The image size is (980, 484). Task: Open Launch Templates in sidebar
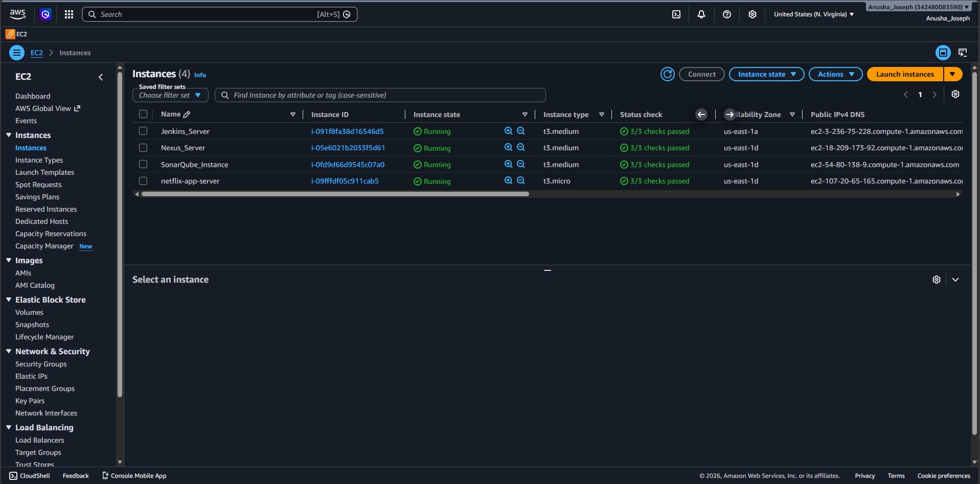point(45,172)
